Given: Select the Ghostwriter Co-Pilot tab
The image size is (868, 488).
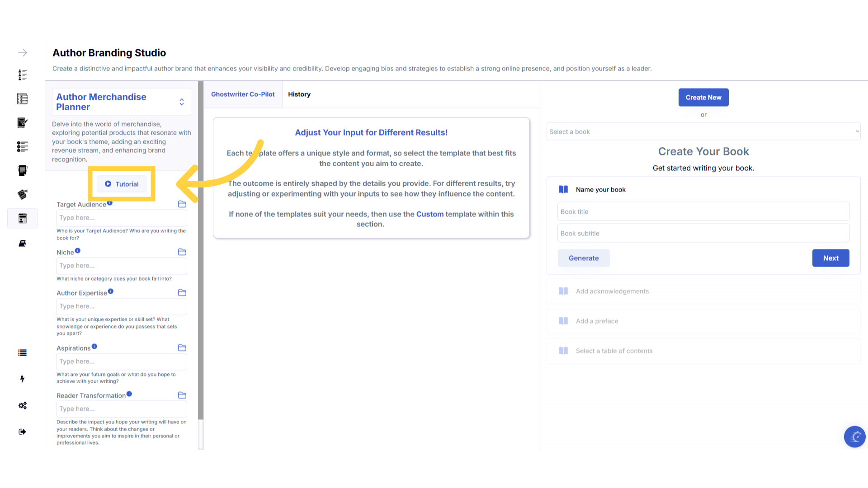Looking at the screenshot, I should [243, 94].
